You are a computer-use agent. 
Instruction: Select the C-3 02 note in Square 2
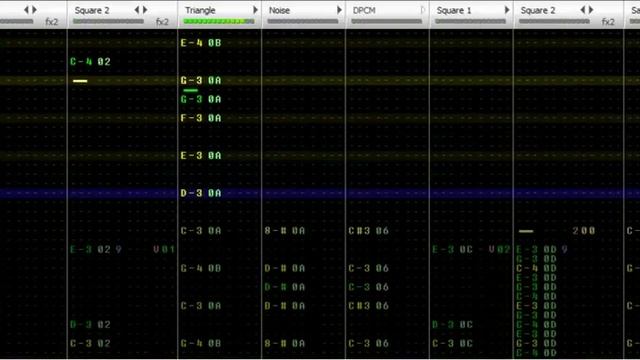pyautogui.click(x=90, y=343)
